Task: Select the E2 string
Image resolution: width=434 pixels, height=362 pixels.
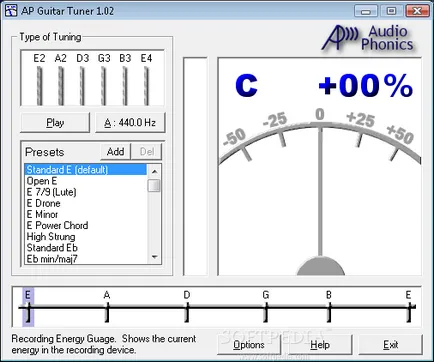Action: tap(39, 79)
